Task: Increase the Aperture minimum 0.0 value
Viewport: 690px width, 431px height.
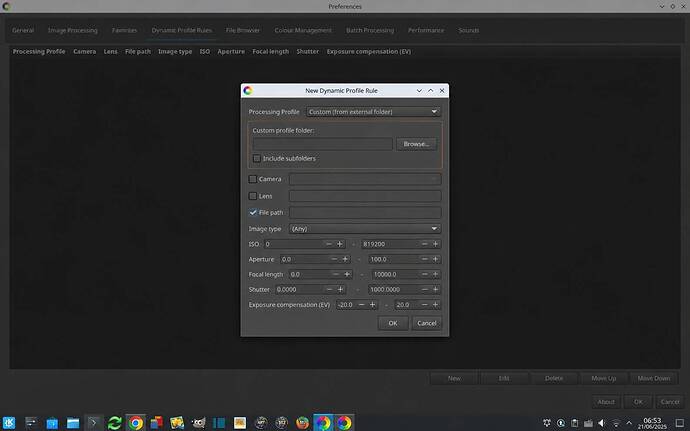Action: click(x=345, y=259)
